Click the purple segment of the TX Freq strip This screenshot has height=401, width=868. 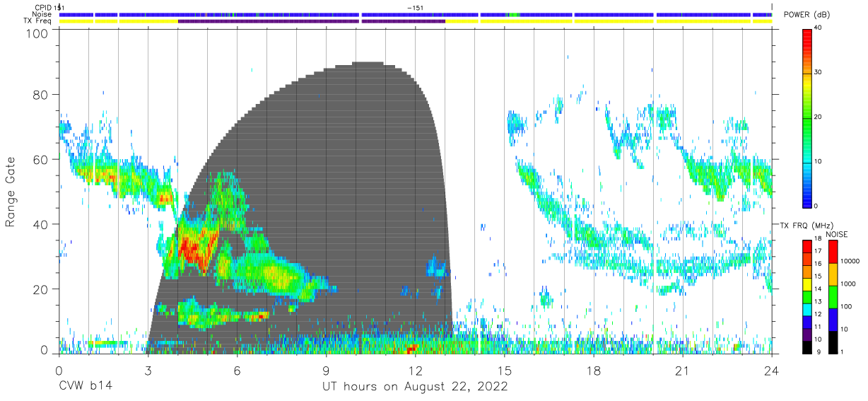pyautogui.click(x=311, y=21)
